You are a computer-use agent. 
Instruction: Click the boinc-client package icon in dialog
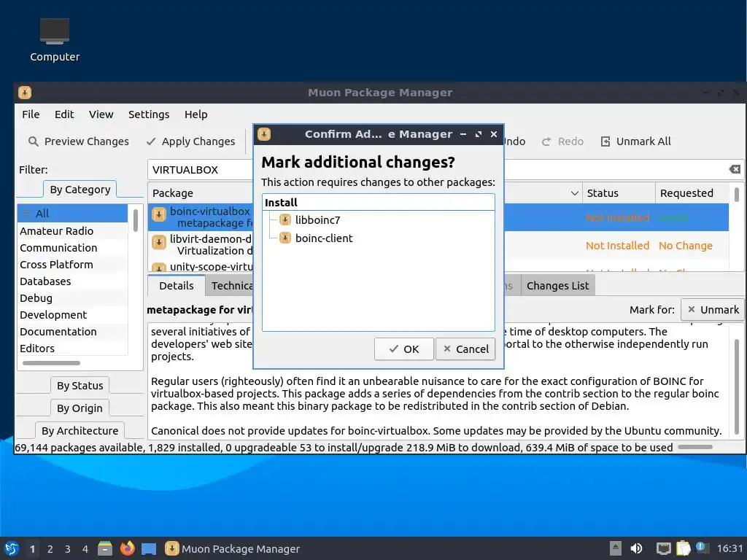285,238
